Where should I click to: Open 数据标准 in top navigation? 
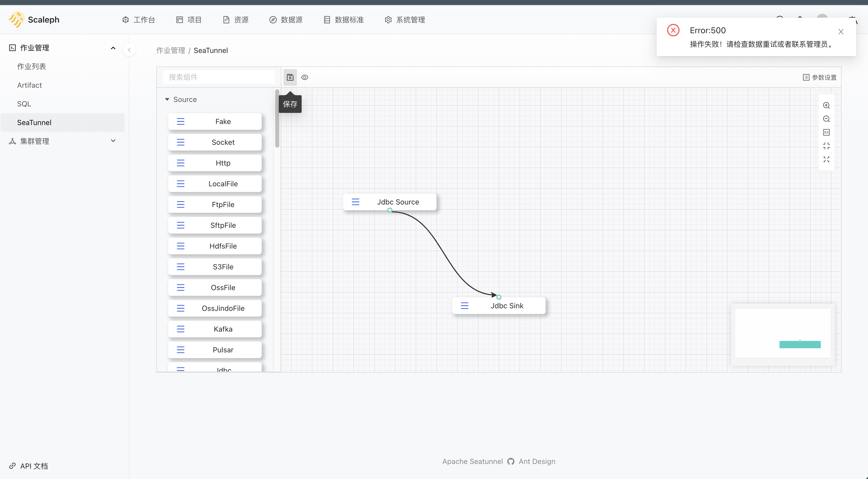point(343,19)
